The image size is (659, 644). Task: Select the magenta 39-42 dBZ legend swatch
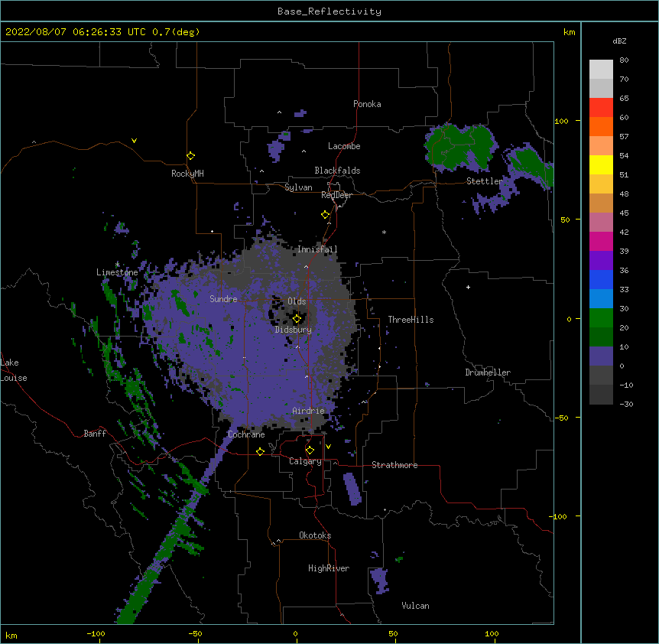[x=601, y=241]
